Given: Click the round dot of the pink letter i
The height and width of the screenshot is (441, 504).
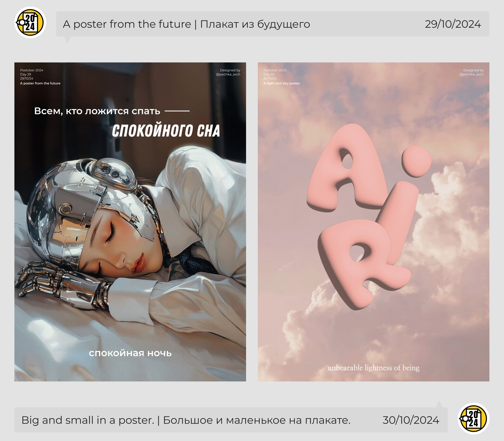Looking at the screenshot, I should pos(416,161).
